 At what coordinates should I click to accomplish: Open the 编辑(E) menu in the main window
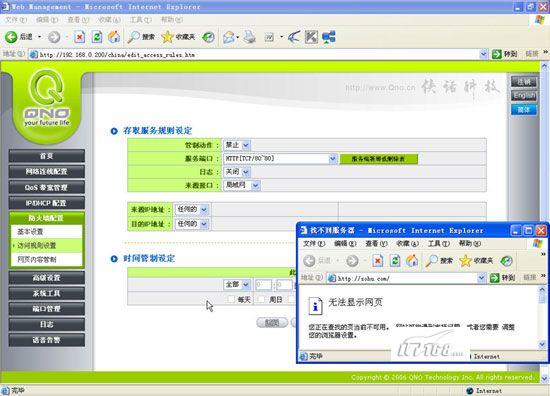coord(47,20)
